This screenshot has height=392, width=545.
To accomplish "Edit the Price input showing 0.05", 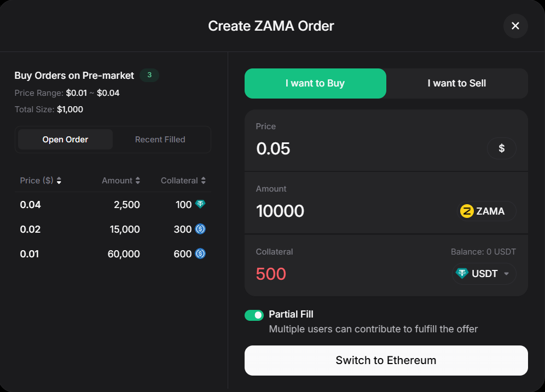I will click(x=273, y=148).
